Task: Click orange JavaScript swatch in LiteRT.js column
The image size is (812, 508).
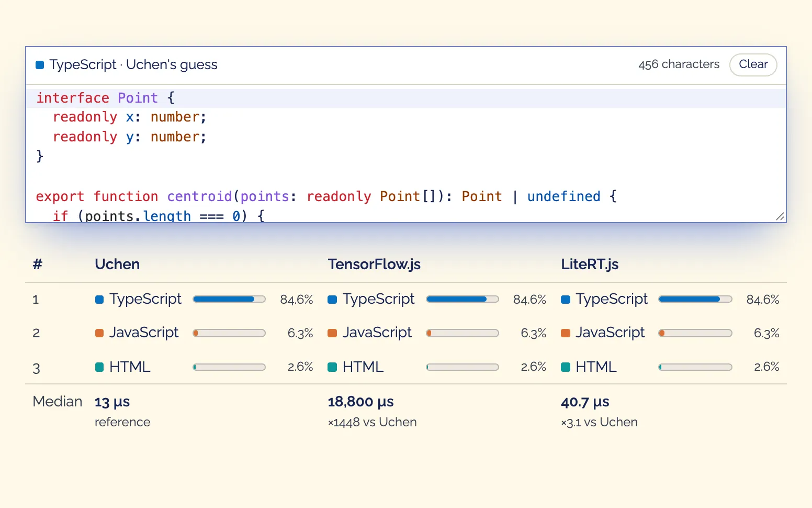Action: click(566, 333)
